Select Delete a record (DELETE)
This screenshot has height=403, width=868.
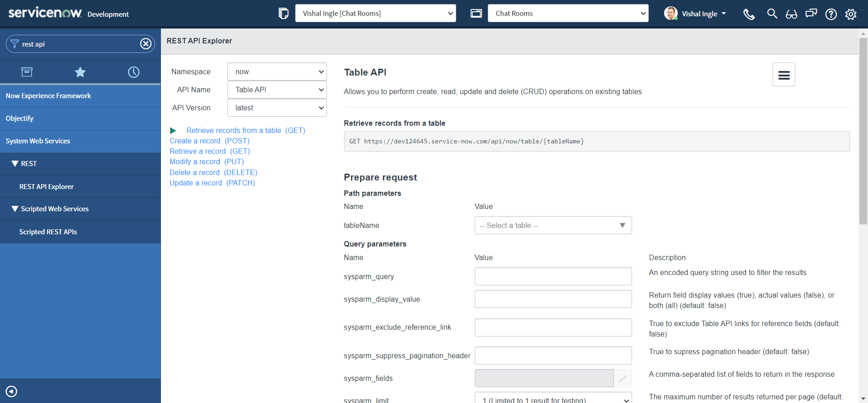click(213, 172)
